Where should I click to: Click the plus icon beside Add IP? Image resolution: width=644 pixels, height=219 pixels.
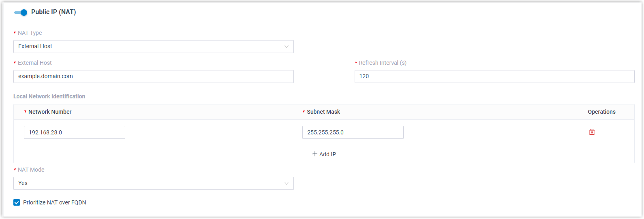click(315, 154)
